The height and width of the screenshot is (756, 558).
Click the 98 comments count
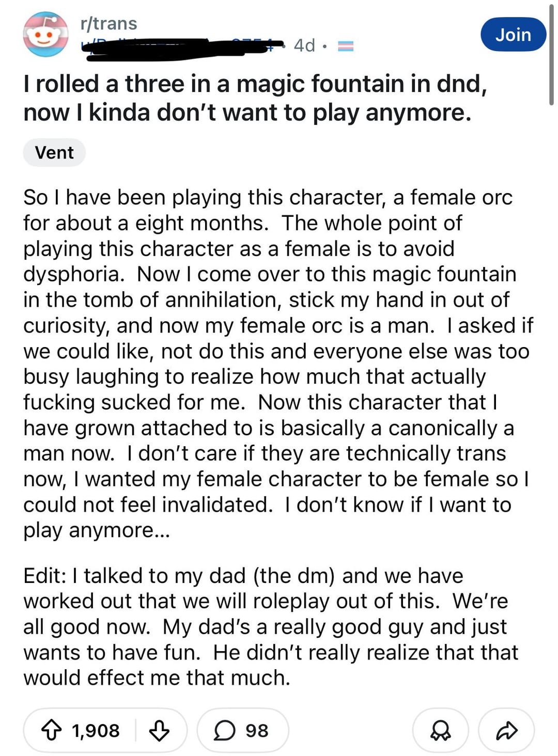(257, 731)
